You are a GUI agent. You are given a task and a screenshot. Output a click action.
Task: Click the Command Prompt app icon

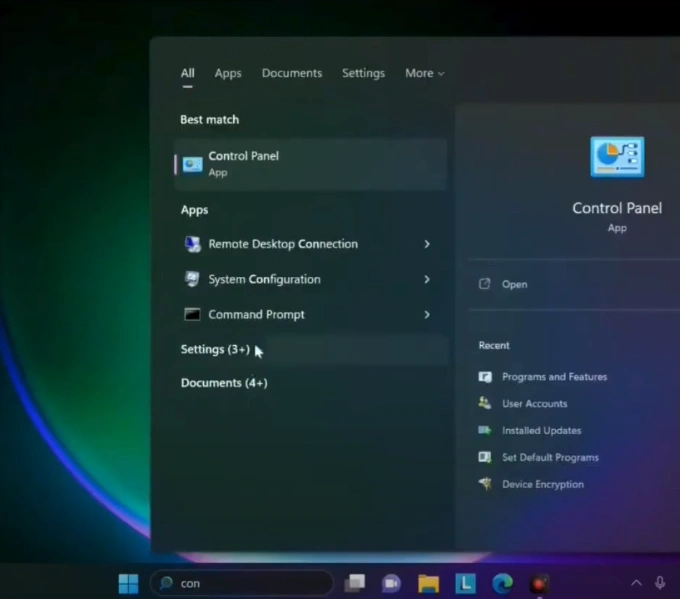coord(192,314)
